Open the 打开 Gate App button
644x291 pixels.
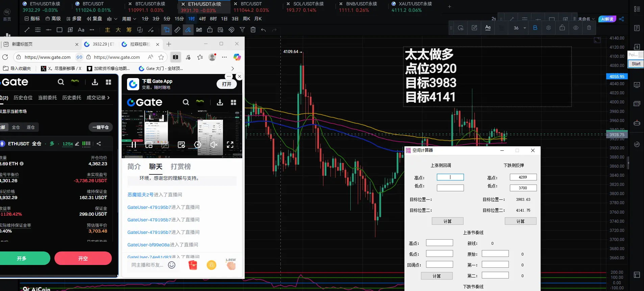(x=227, y=84)
